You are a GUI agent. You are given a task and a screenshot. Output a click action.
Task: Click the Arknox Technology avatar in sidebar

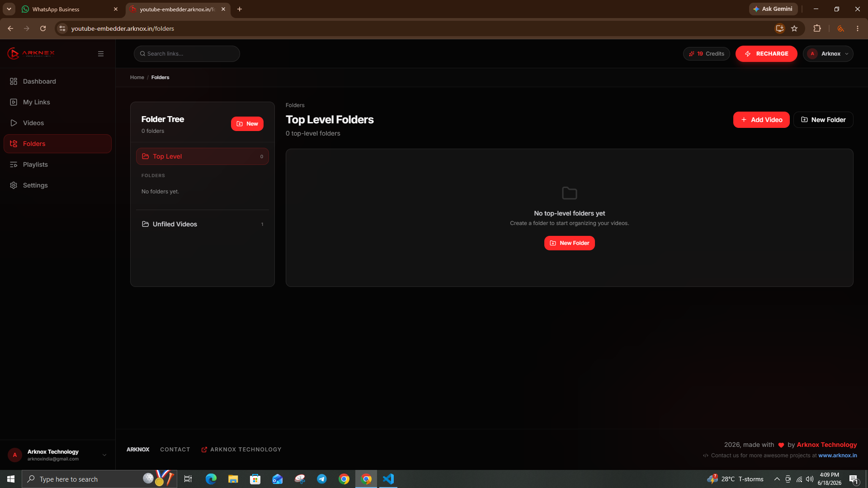(15, 455)
